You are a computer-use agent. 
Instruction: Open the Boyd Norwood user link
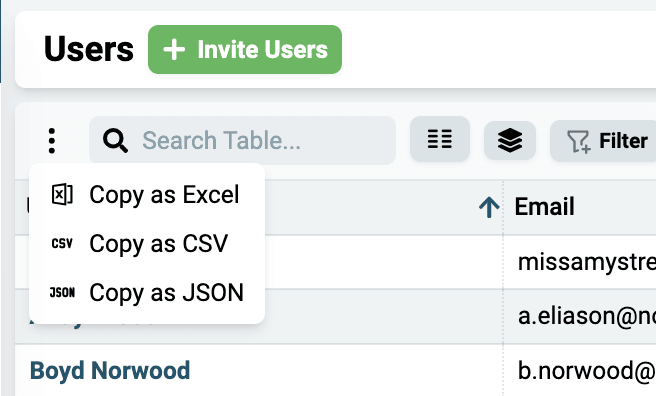pyautogui.click(x=110, y=371)
